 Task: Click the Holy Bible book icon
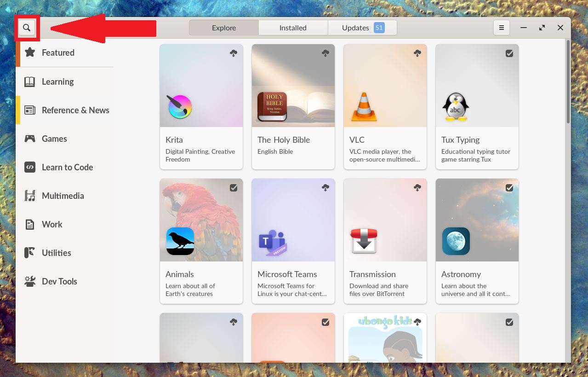[272, 107]
